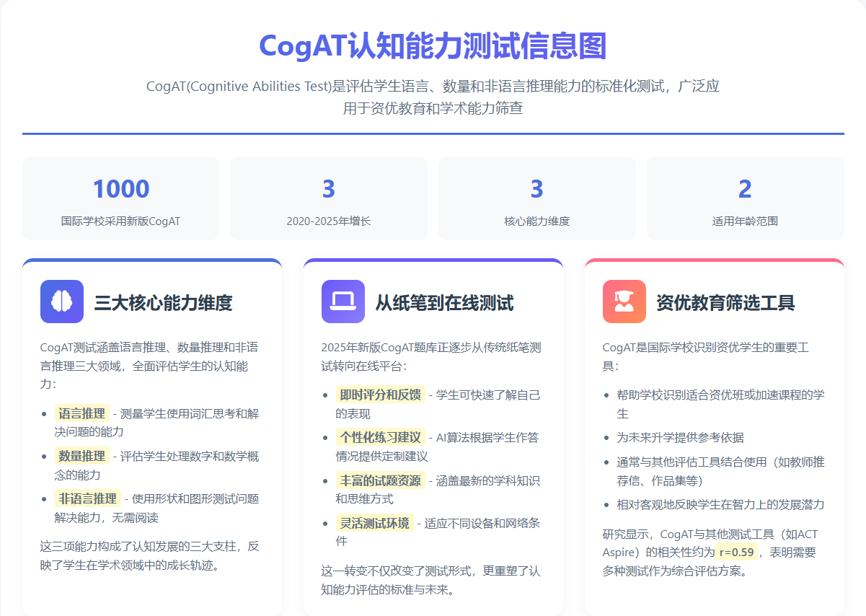Click the 三大核心能力维度 card heading

pos(163,302)
